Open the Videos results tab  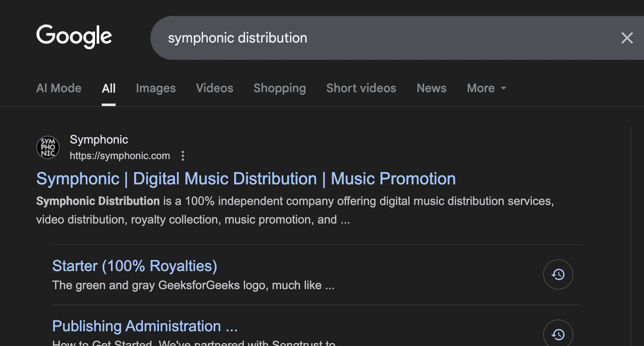(x=214, y=88)
